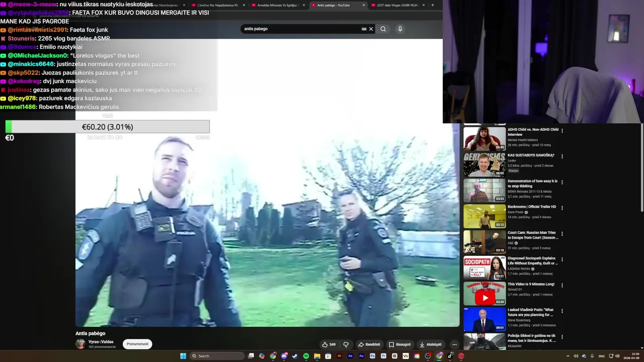Open Steam from the taskbar
The width and height of the screenshot is (644, 362).
pos(295,356)
